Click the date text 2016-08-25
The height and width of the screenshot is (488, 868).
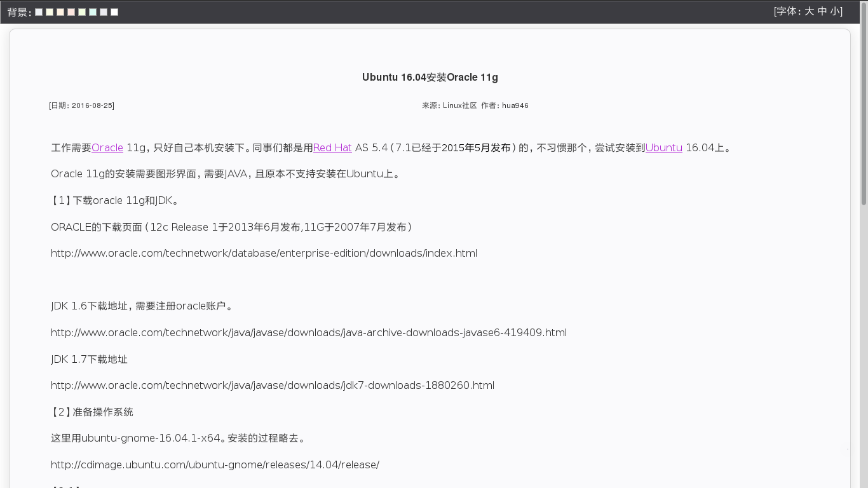click(92, 105)
